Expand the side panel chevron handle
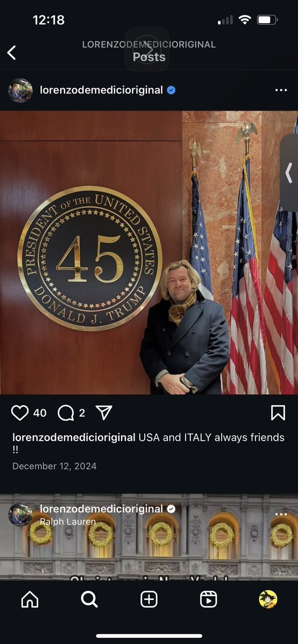The height and width of the screenshot is (644, 298). pyautogui.click(x=289, y=172)
